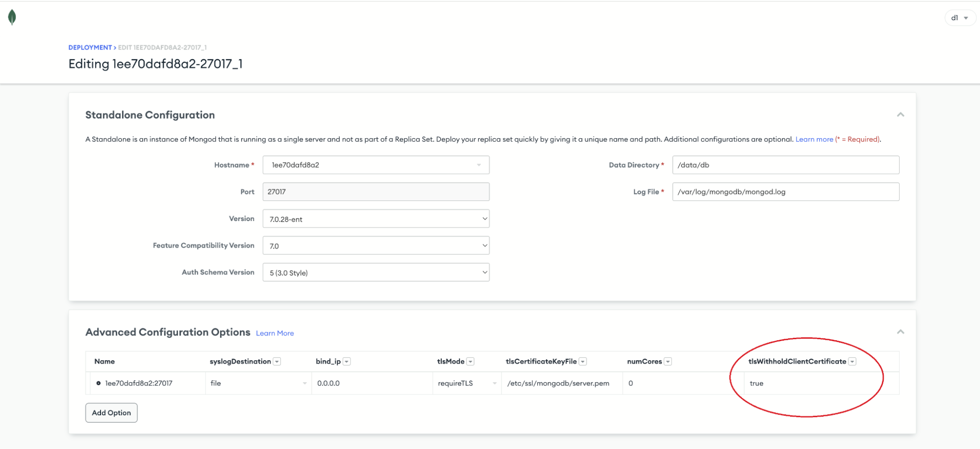The width and height of the screenshot is (980, 449).
Task: Collapse the Standalone Configuration section
Action: click(900, 115)
